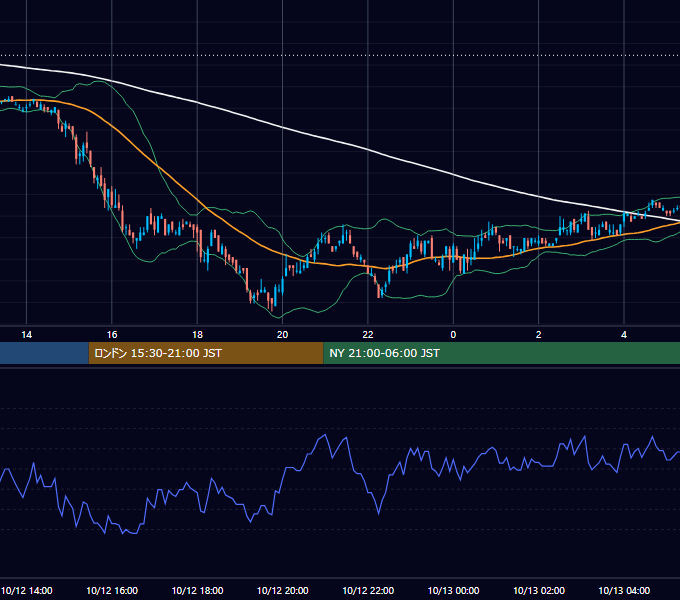Select the 22 hour label on price axis

coord(368,335)
